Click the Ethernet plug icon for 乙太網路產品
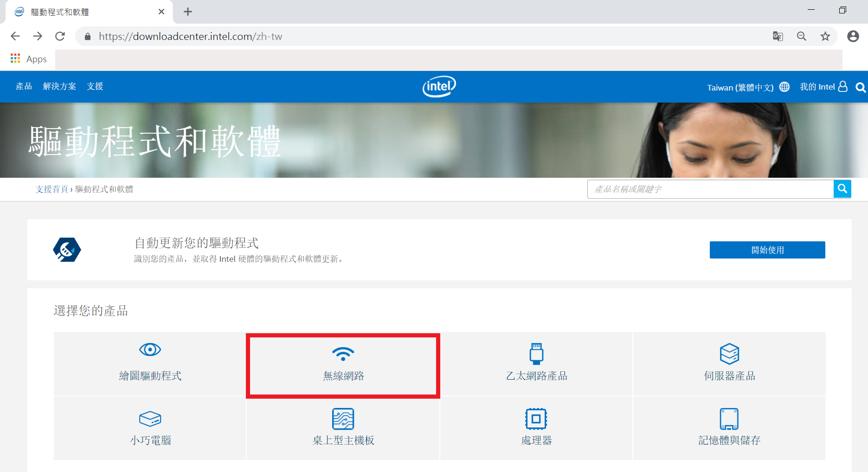The height and width of the screenshot is (472, 868). click(x=536, y=354)
